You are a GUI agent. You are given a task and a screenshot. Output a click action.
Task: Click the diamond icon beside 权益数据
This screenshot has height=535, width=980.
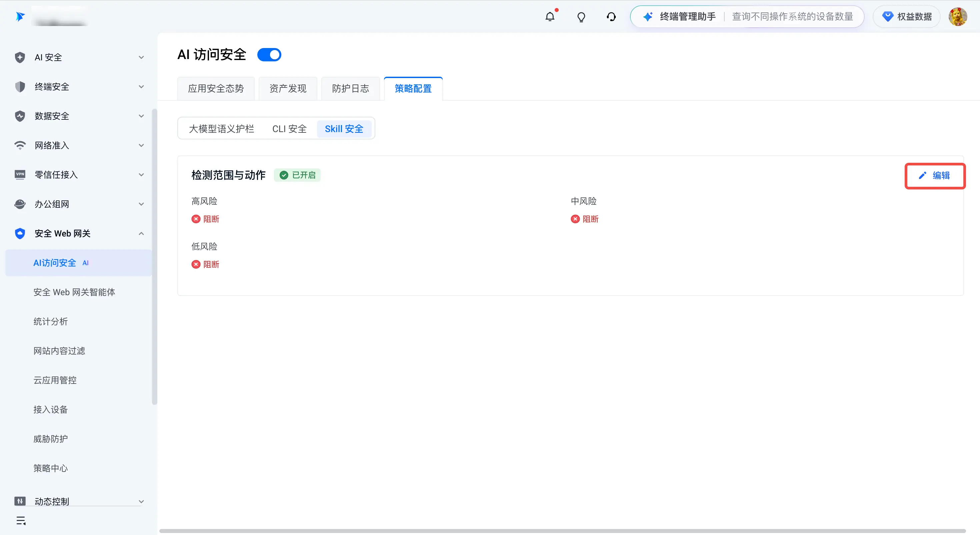tap(888, 17)
